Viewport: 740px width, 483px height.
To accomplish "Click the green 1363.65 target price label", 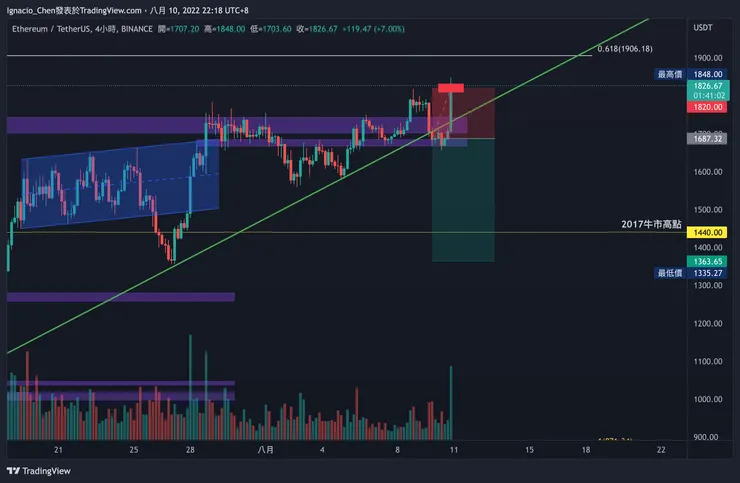I will [x=707, y=262].
